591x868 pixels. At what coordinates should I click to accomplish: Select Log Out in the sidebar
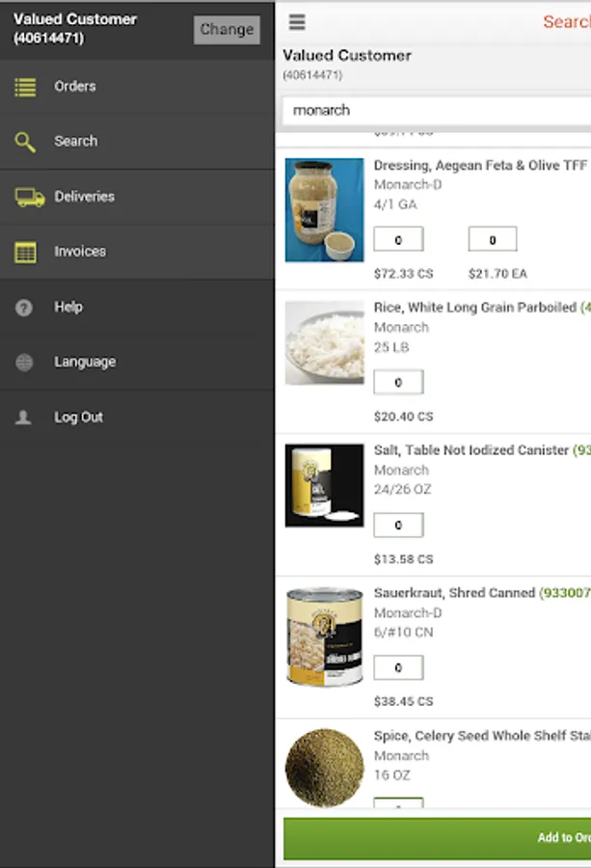tap(137, 418)
